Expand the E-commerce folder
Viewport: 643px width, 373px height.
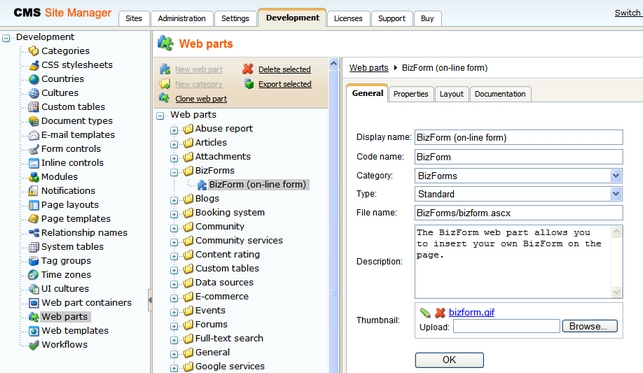(x=174, y=298)
